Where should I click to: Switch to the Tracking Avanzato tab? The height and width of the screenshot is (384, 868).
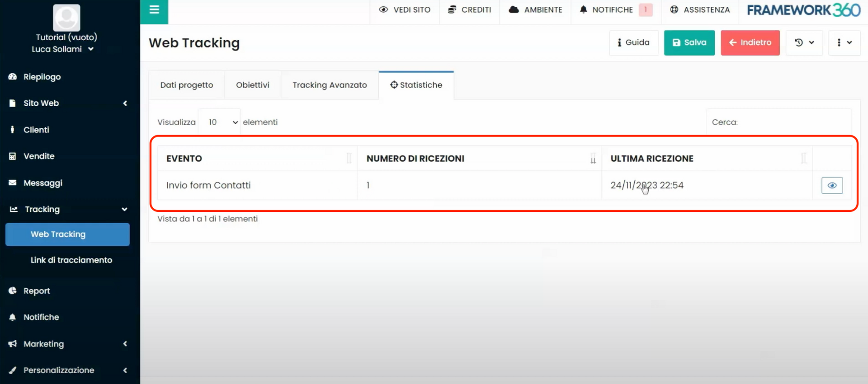(330, 85)
